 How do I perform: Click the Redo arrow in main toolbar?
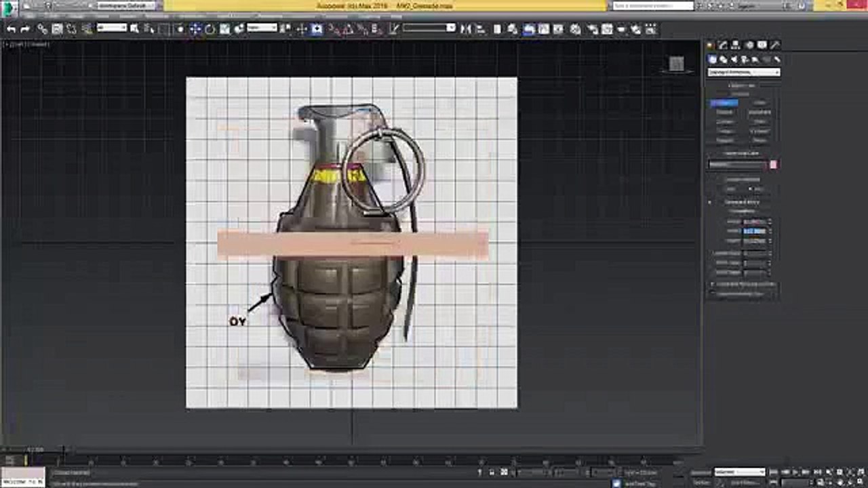(25, 29)
